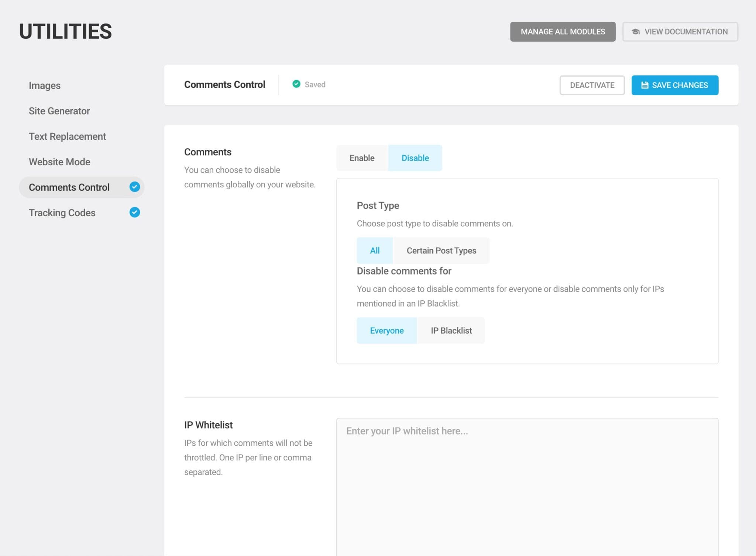Click the Tracking Codes blue check badge
Screen dimensions: 756x556
134,213
